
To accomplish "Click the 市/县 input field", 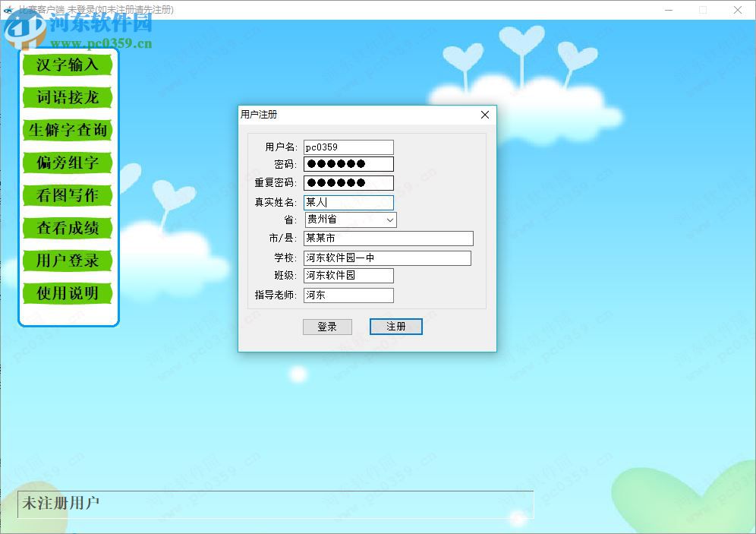I will coord(389,239).
